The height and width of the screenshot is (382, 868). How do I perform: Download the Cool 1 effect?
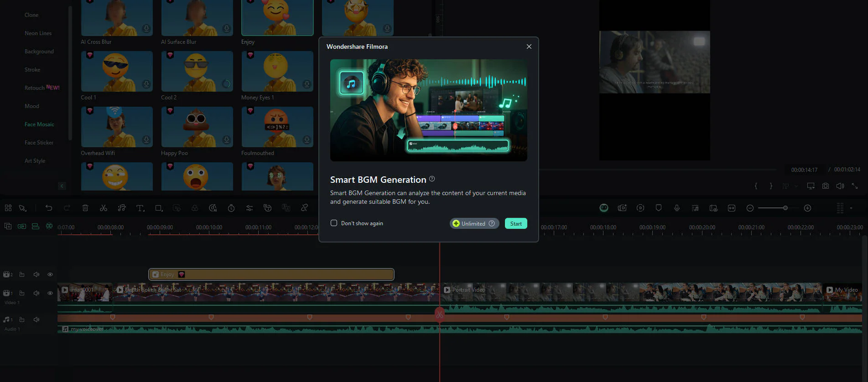(x=146, y=84)
